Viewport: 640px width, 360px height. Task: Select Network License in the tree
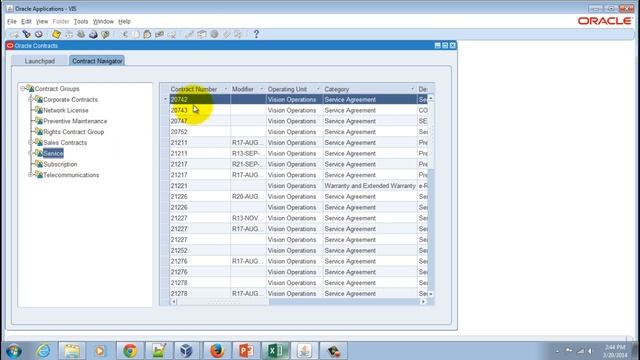tap(66, 110)
